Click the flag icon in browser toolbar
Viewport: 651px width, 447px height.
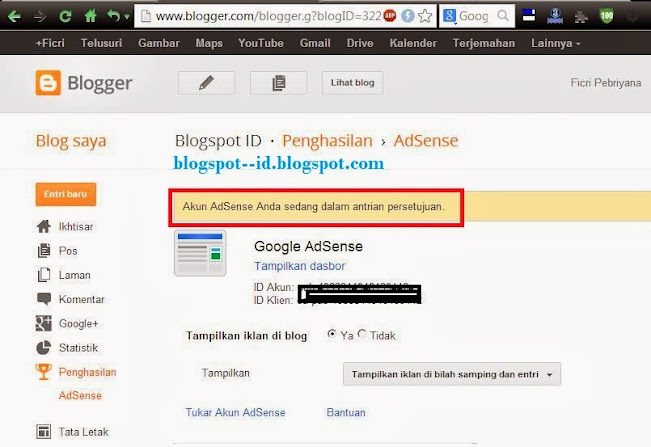(529, 16)
